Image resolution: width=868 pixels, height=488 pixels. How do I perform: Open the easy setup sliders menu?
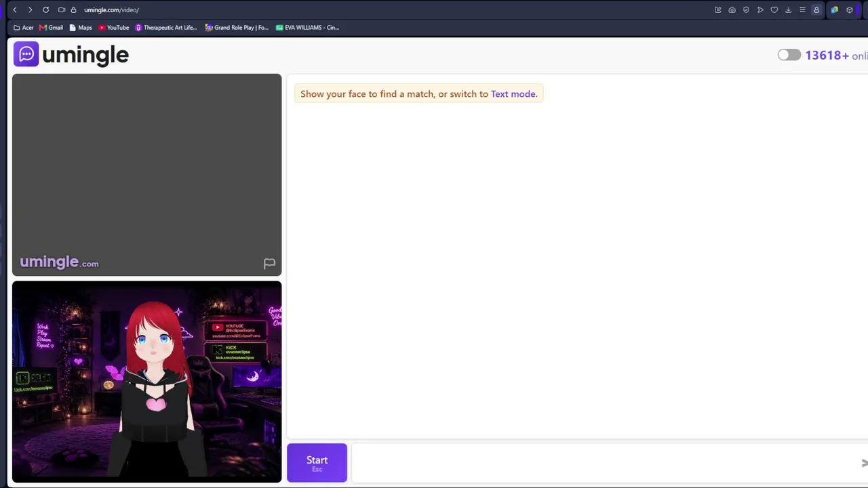click(802, 9)
